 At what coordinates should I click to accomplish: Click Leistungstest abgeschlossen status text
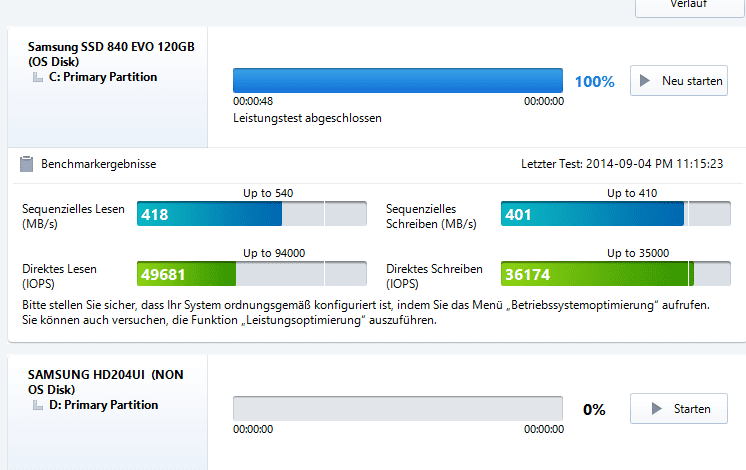tap(307, 118)
